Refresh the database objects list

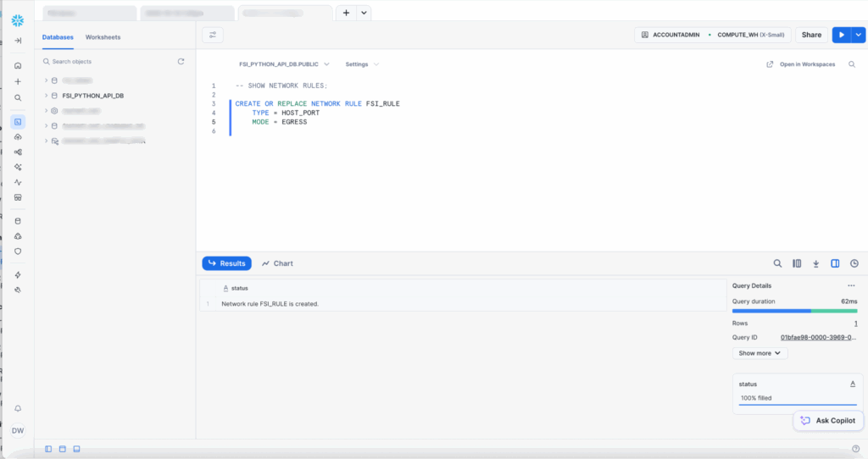tap(181, 62)
